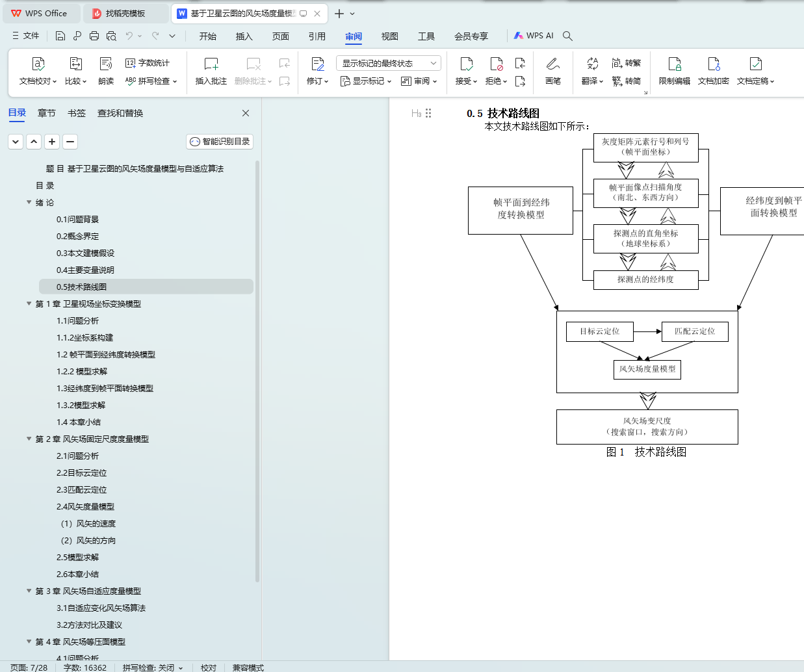Screen dimensions: 804x672
Task: Open the 文件 menu
Action: 25,36
